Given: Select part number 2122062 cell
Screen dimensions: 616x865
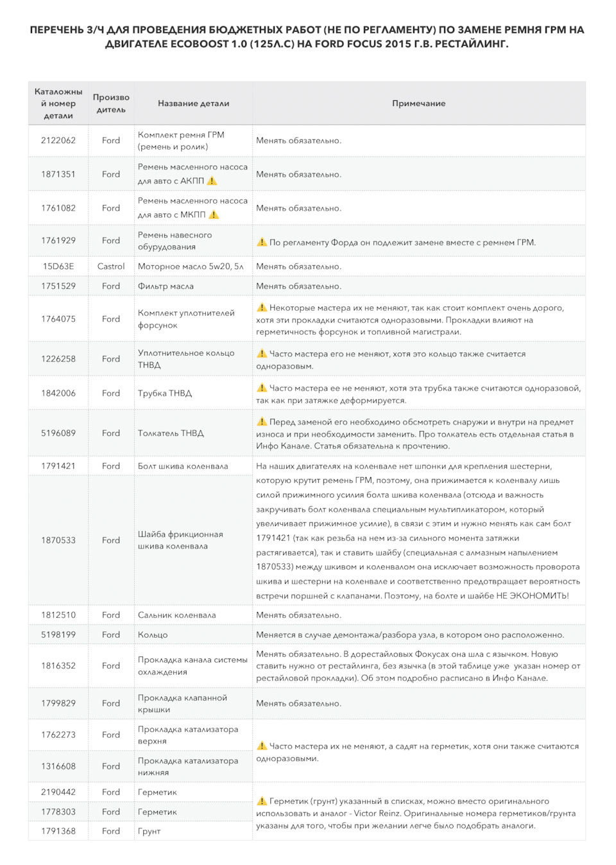Looking at the screenshot, I should pyautogui.click(x=58, y=141).
